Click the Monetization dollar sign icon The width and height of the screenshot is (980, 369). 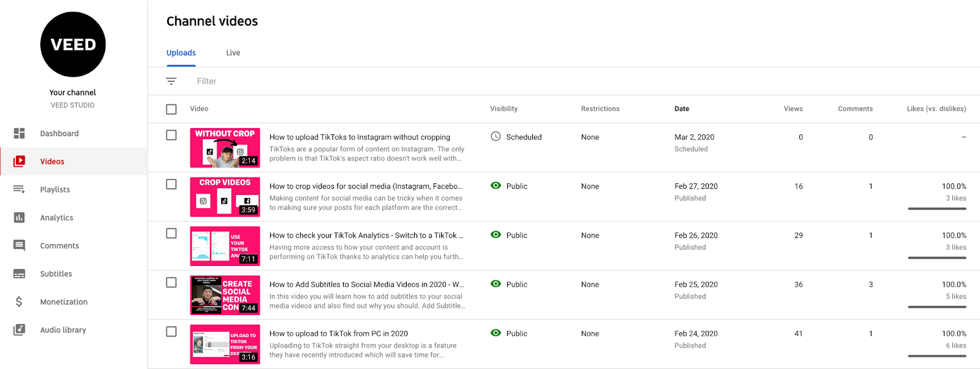19,302
